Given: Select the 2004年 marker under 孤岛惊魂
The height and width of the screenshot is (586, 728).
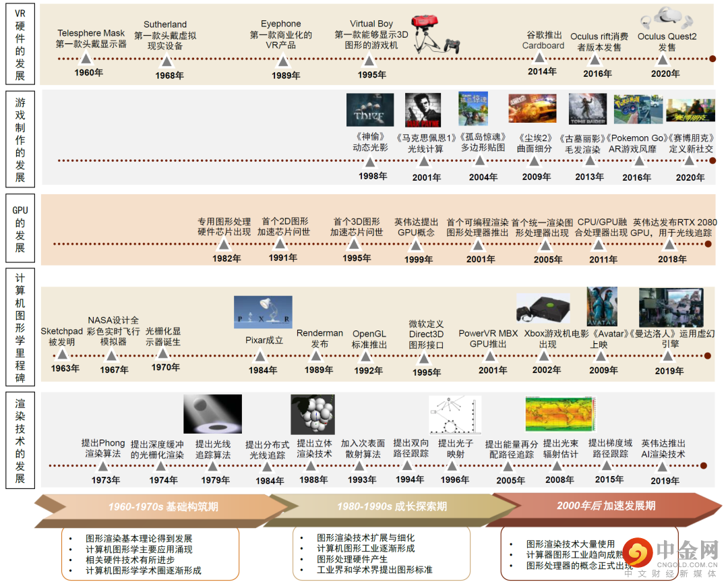Looking at the screenshot, I should tap(480, 160).
